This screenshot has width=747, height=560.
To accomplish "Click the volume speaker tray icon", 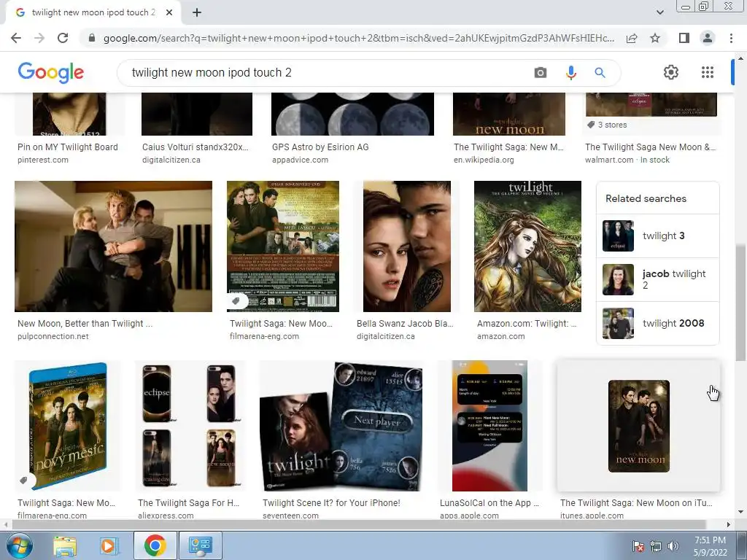I will coord(673,546).
